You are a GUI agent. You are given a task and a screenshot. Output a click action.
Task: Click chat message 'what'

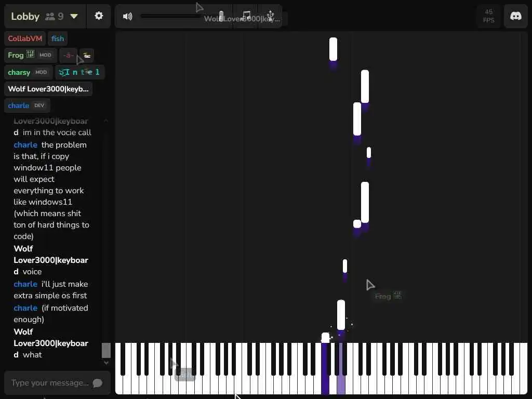(32, 355)
